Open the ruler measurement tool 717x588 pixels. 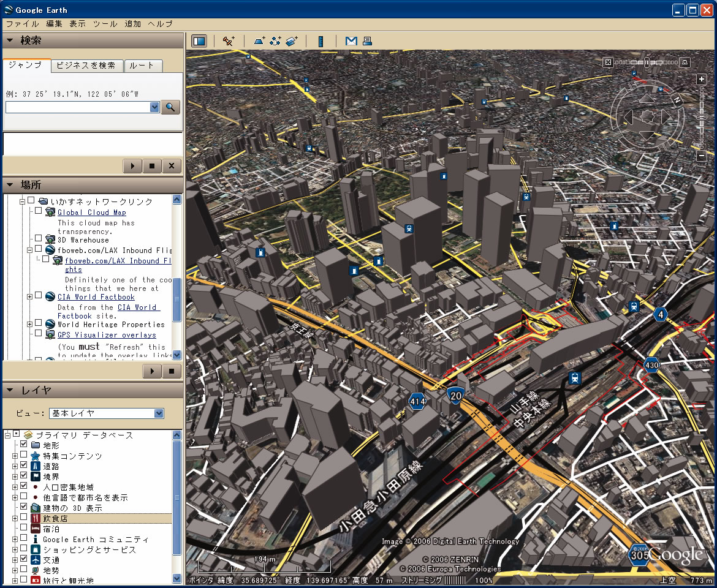321,42
